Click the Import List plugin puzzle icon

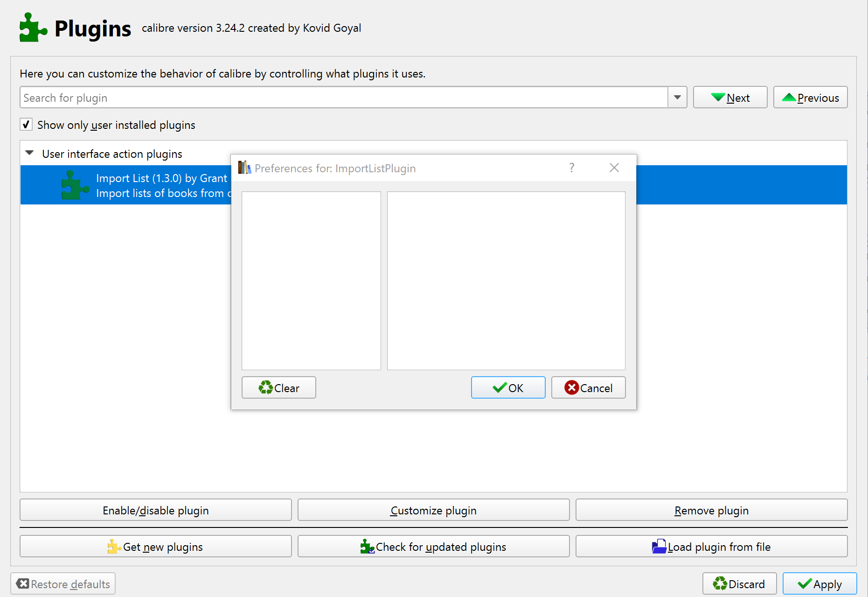[x=75, y=185]
